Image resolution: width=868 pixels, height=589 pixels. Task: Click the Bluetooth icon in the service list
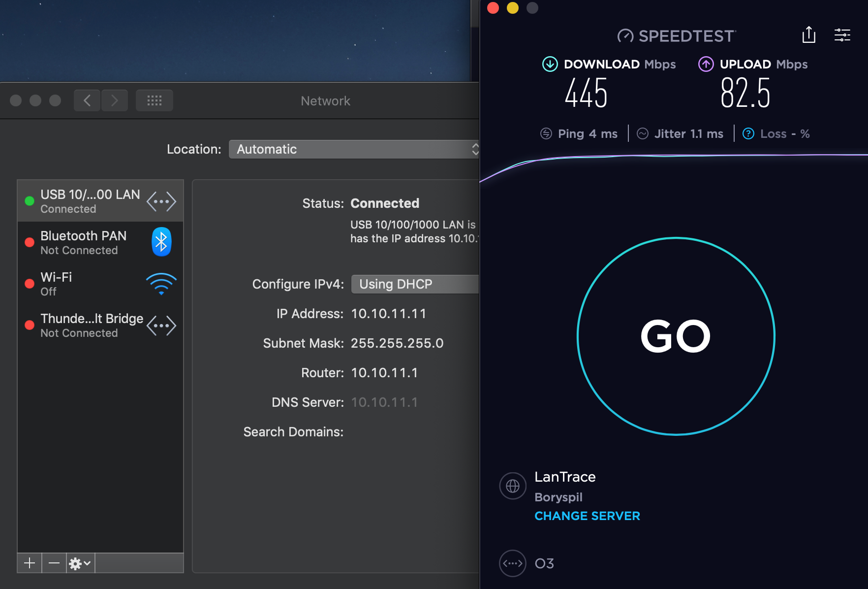pos(161,242)
